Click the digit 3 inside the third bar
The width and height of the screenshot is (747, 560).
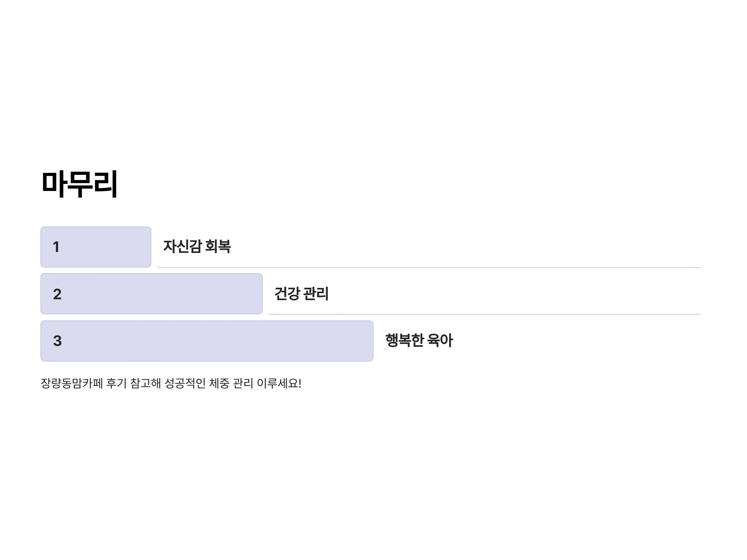point(57,341)
